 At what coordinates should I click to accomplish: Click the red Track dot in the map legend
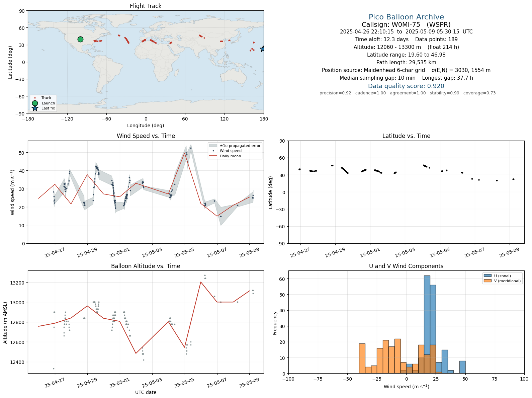pos(35,98)
